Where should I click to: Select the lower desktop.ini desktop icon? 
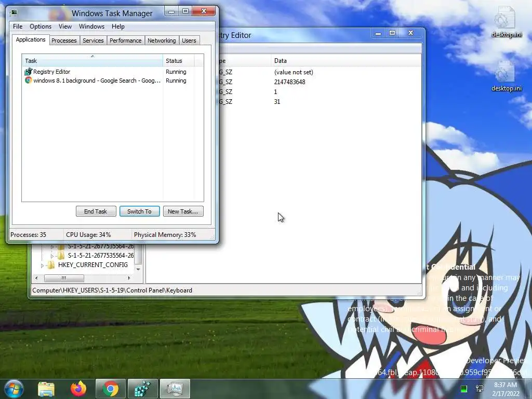[507, 75]
